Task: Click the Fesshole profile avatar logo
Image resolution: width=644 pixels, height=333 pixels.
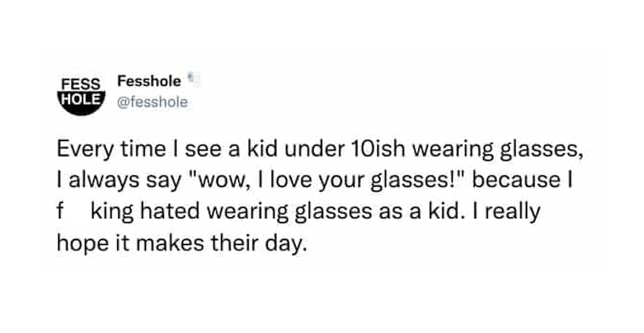Action: click(81, 94)
